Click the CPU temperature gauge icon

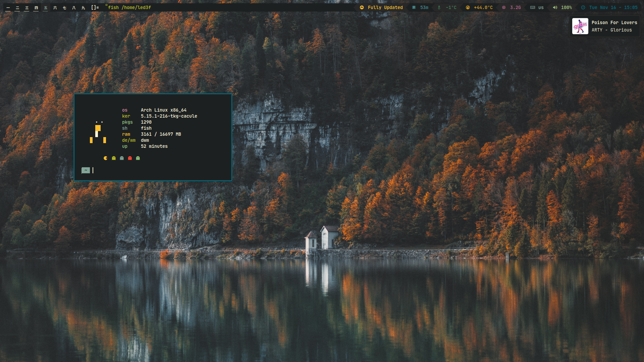click(x=468, y=7)
